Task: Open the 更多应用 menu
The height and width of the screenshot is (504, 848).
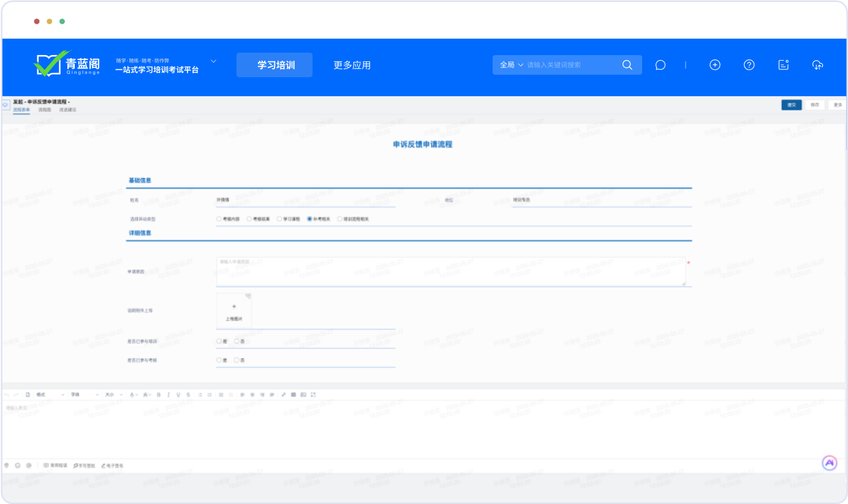Action: [x=352, y=65]
